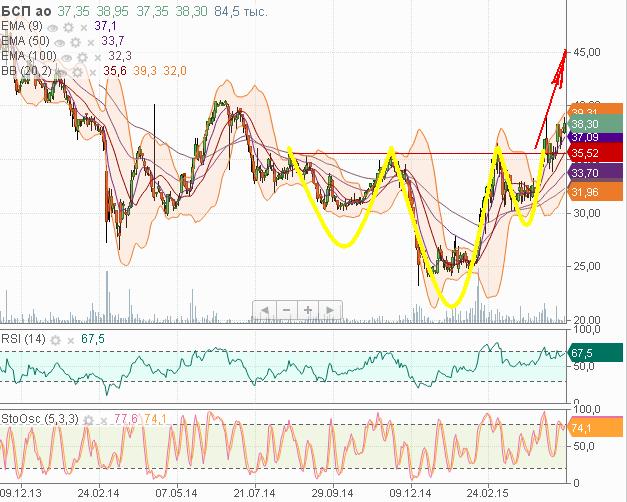
Task: Click the 21.07.14 date axis label
Action: tap(254, 493)
